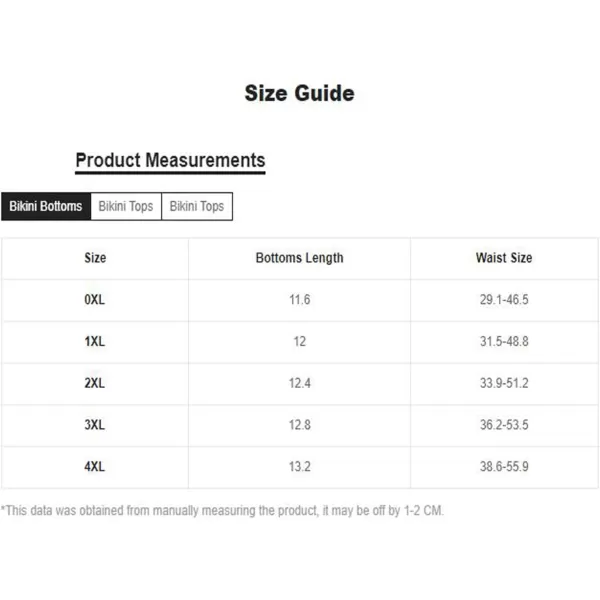Click the Bottoms Length column header

(x=300, y=258)
